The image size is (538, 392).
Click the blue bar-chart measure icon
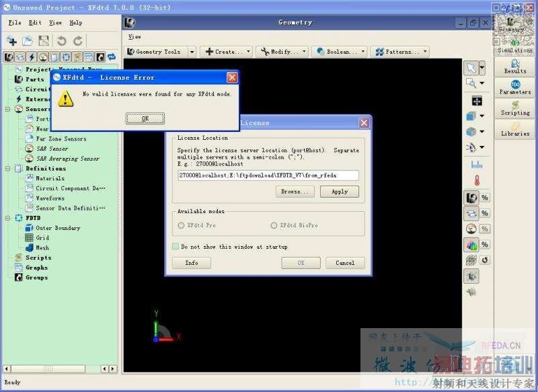477,165
